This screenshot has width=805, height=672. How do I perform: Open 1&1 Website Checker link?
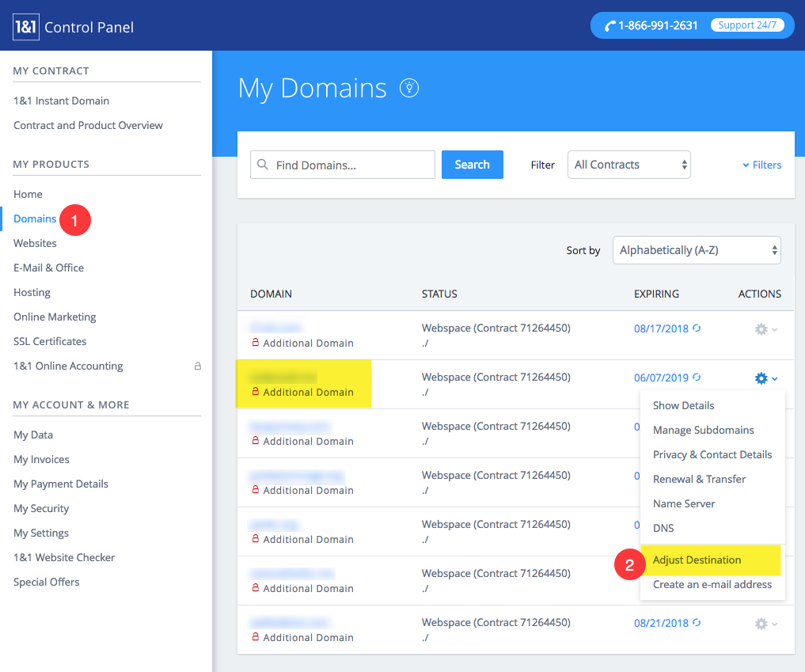click(x=63, y=558)
